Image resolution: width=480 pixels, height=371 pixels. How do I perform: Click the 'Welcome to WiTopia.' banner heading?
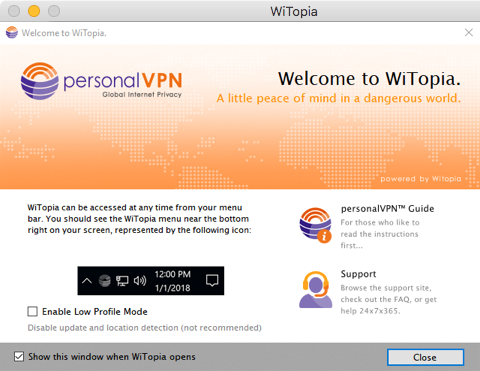[x=369, y=79]
